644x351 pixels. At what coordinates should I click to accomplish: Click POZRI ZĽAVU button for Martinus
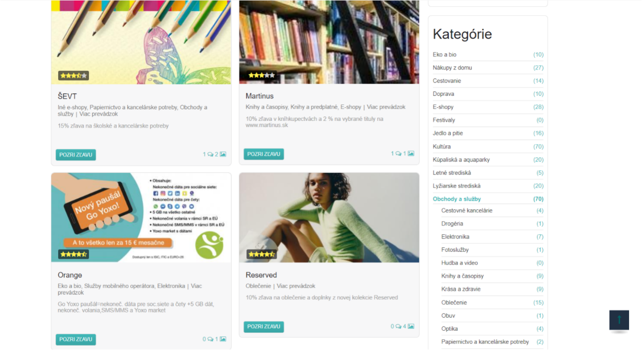(264, 154)
